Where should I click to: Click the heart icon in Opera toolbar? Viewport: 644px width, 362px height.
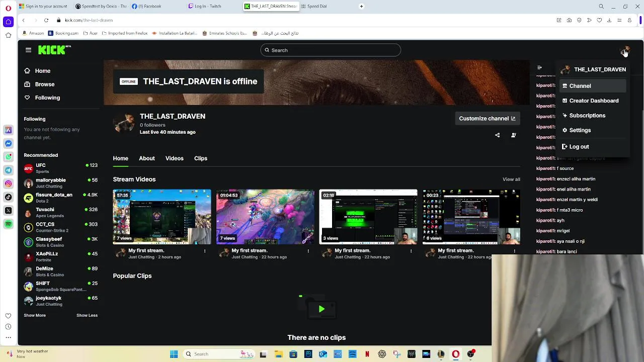[599, 20]
